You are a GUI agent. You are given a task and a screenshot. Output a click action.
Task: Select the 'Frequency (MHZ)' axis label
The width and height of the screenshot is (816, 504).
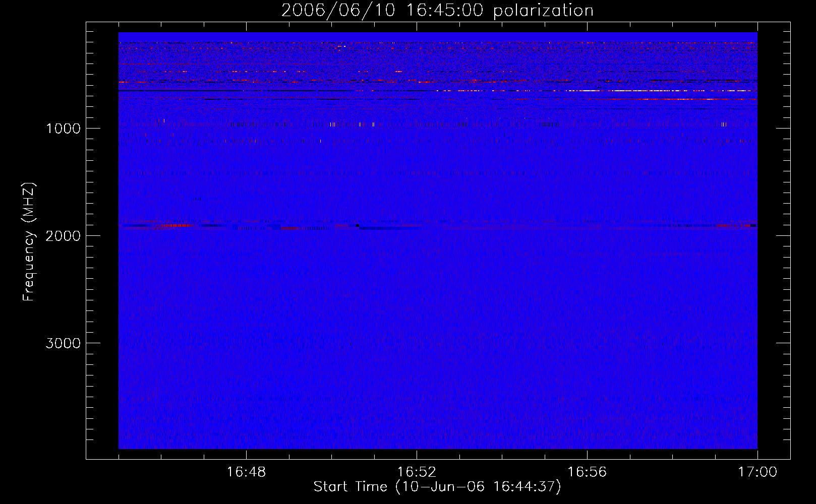(29, 241)
